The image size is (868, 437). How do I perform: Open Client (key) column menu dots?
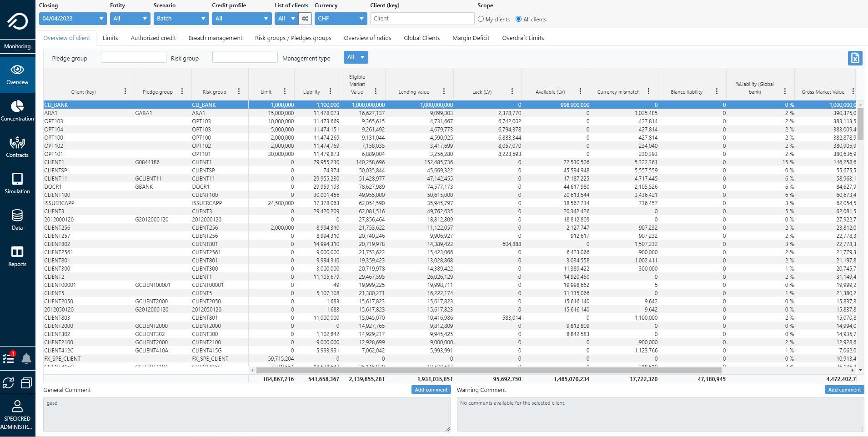click(x=125, y=91)
